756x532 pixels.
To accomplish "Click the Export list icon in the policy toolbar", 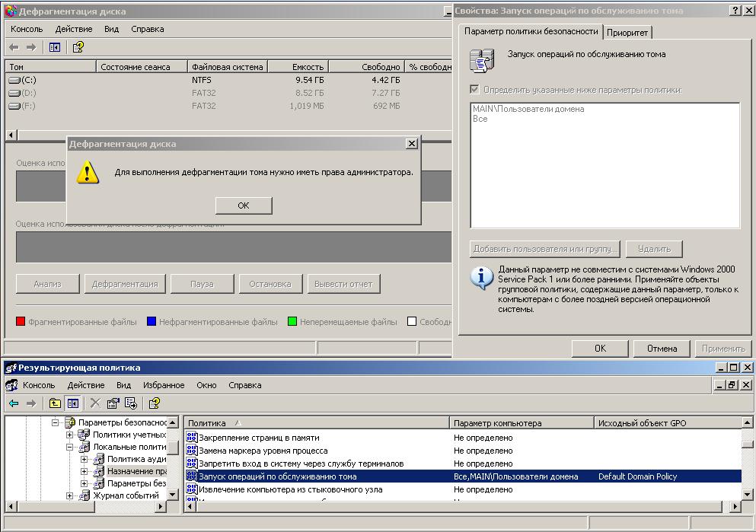I will click(130, 403).
